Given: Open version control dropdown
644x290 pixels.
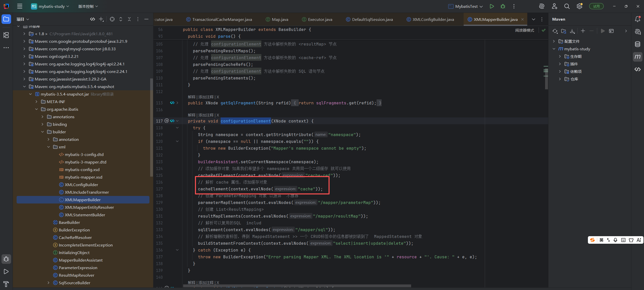Looking at the screenshot, I should pos(88,6).
